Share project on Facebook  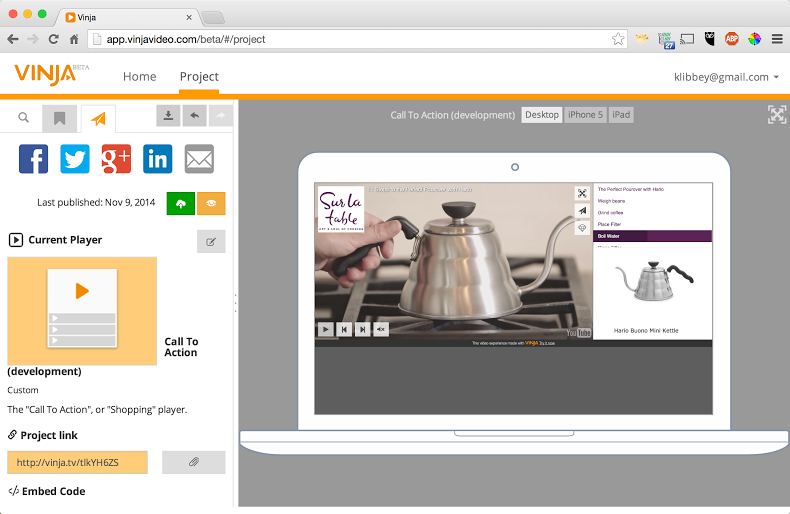tap(33, 159)
